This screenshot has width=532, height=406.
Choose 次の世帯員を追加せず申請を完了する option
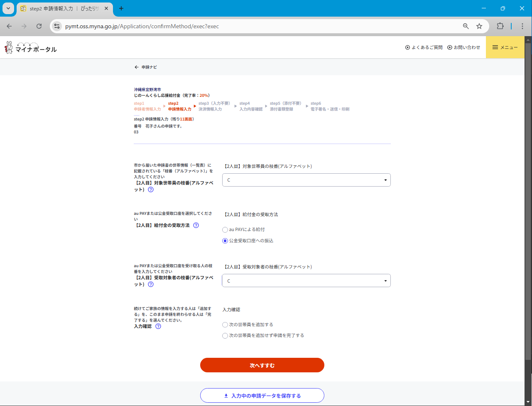225,336
